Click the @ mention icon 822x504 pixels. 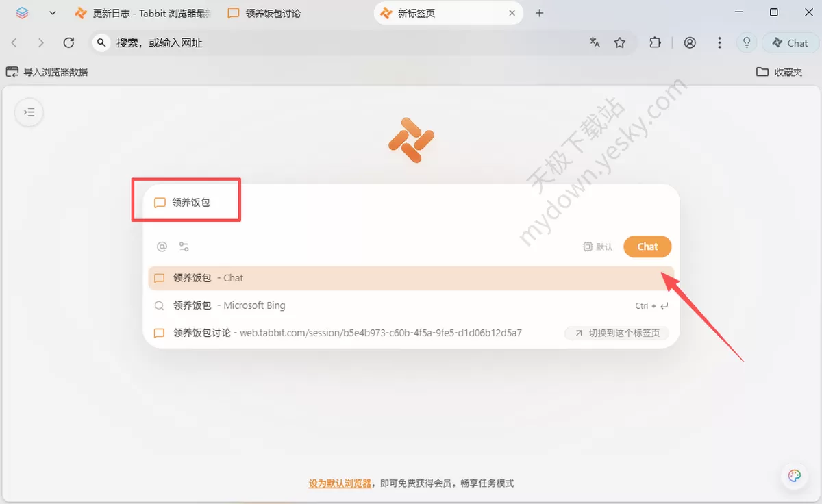click(162, 247)
